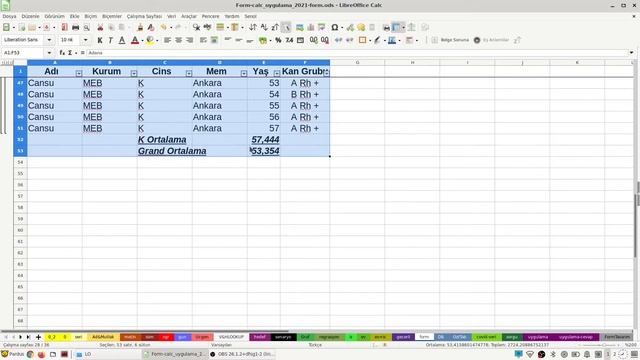Open the Mem column filter dropdown
This screenshot has width=640, height=360.
244,73
